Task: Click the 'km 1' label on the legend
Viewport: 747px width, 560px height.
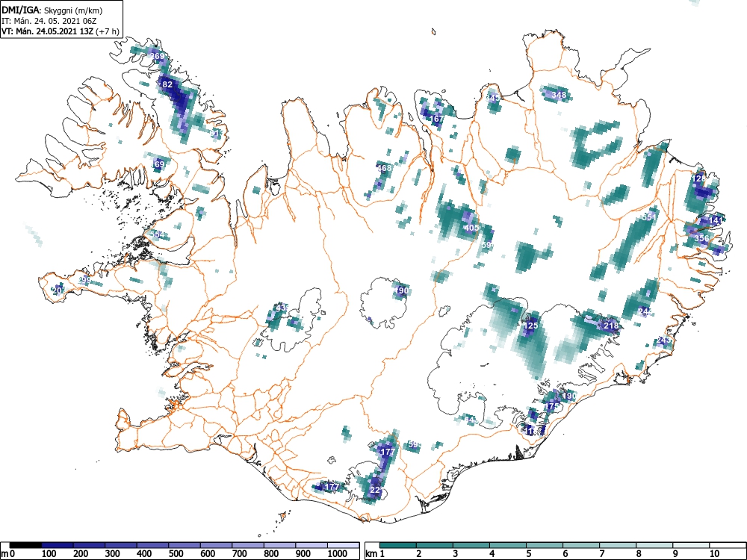Action: [376, 553]
